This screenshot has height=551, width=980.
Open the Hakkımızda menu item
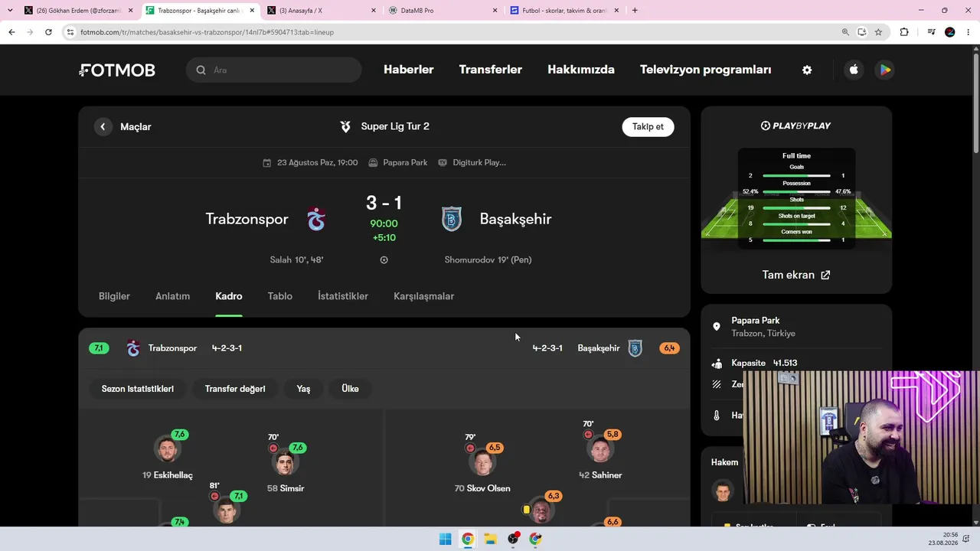[x=581, y=70]
